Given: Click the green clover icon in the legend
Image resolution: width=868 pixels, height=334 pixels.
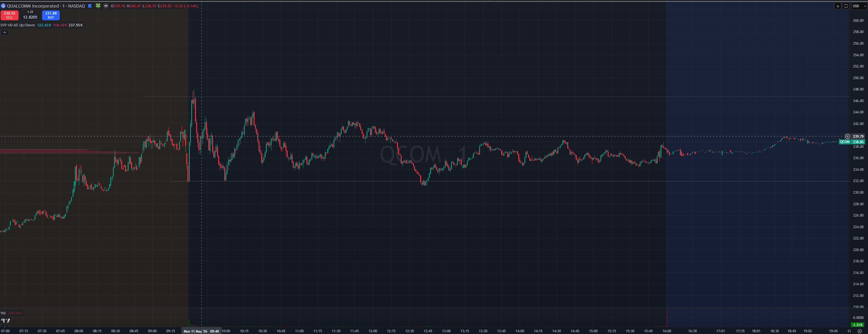Looking at the screenshot, I should tap(98, 6).
